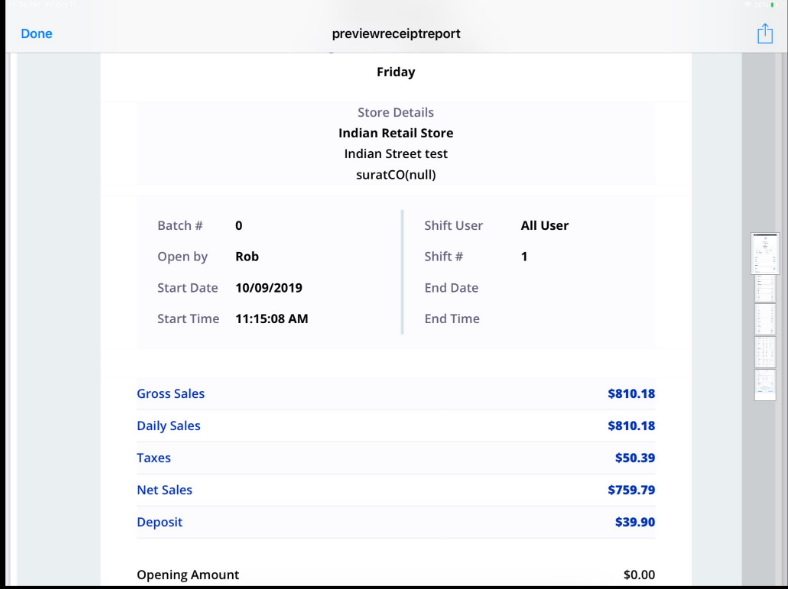Screen dimensions: 788x589
Task: Click the Deposit amount $39.90
Action: (x=635, y=522)
